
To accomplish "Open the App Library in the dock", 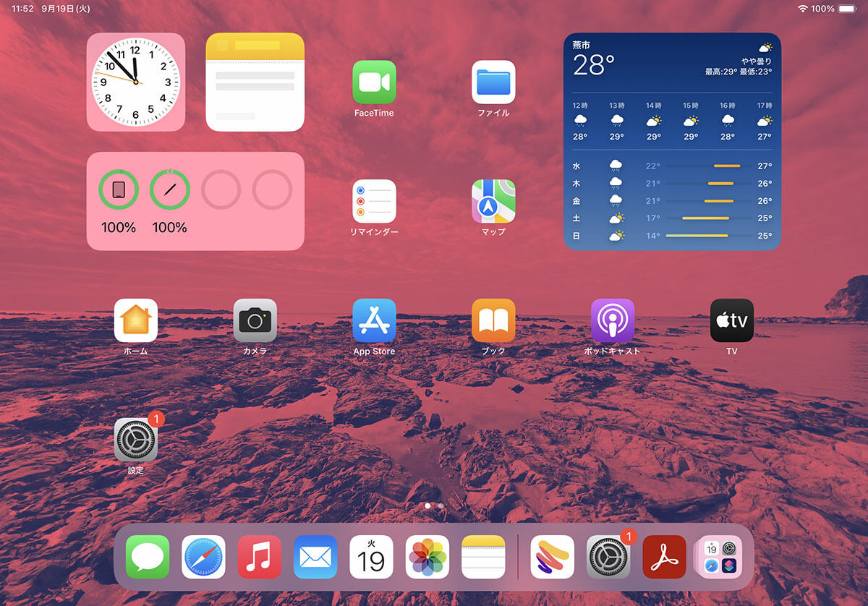I will pyautogui.click(x=719, y=557).
